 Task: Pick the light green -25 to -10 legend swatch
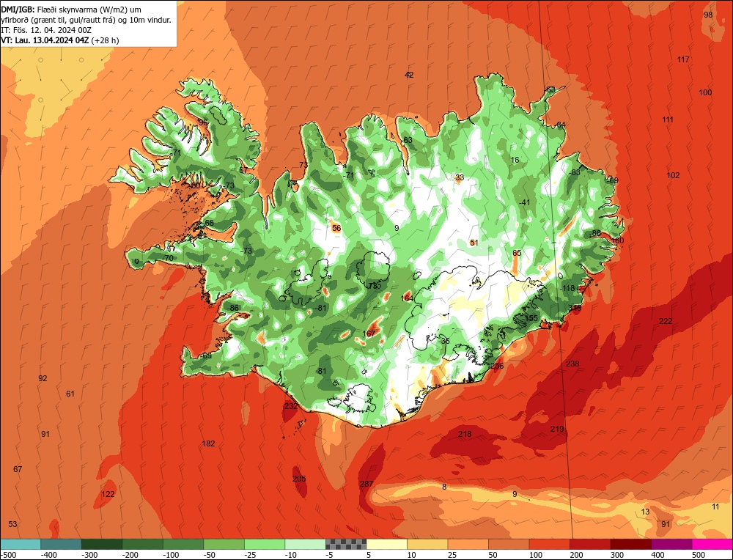click(x=265, y=544)
